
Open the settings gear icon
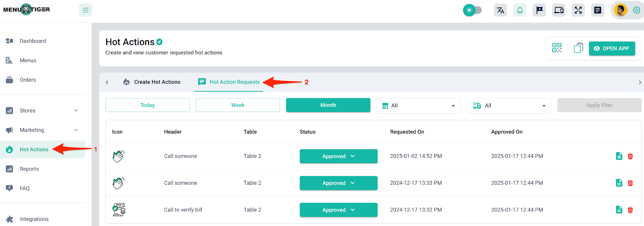636,10
